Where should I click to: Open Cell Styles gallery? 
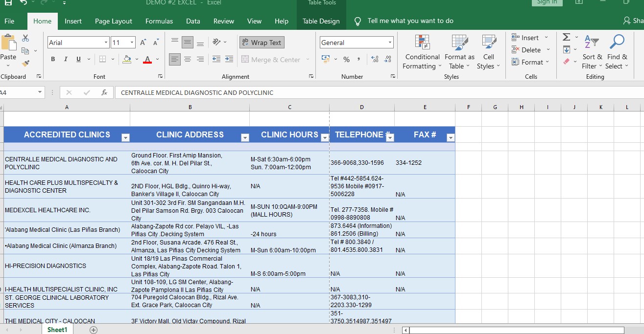[x=488, y=52]
